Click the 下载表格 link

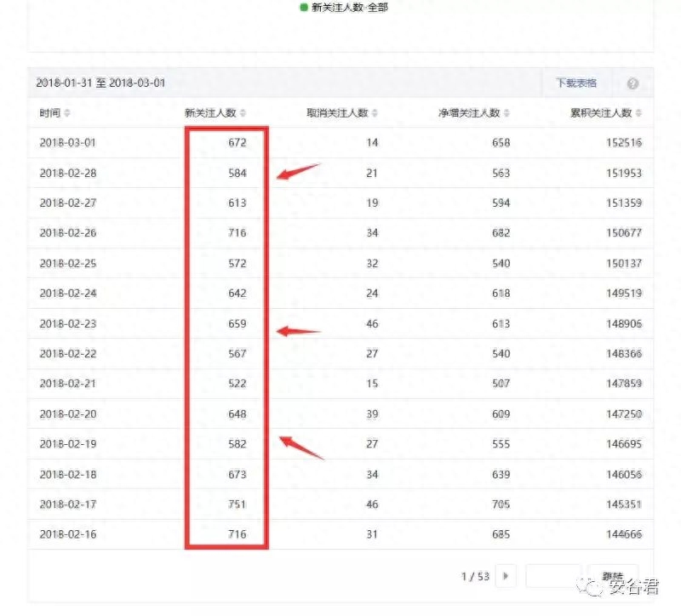click(x=576, y=83)
